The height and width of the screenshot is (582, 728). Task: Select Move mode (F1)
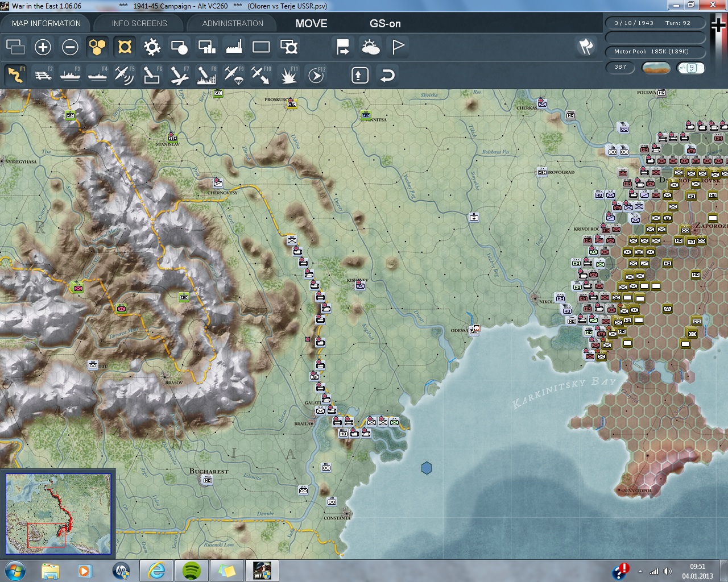(x=15, y=75)
